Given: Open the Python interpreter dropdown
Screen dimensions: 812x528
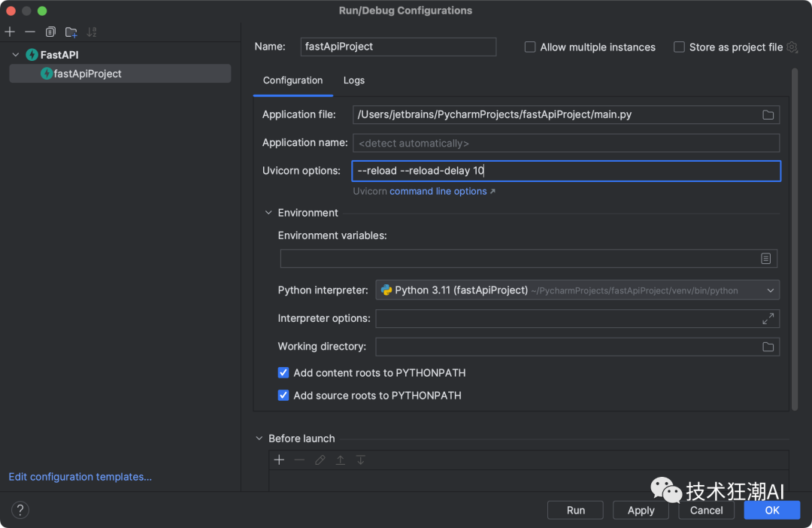Looking at the screenshot, I should (771, 290).
